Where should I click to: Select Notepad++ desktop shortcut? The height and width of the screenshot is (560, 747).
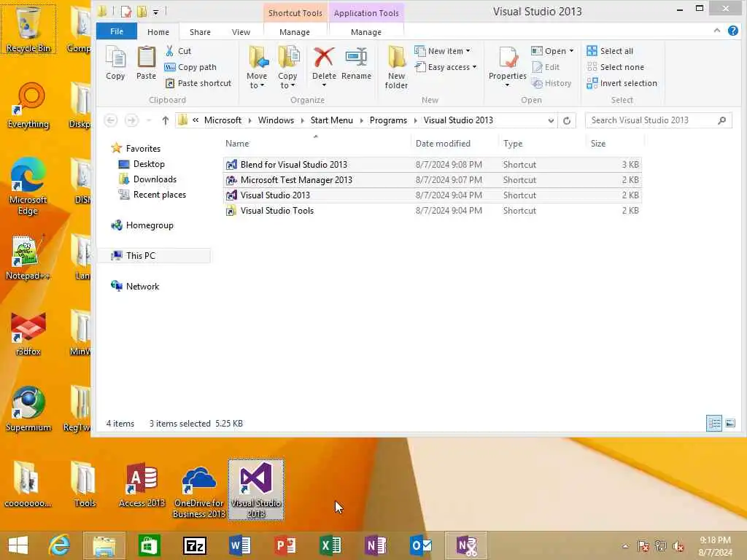point(28,257)
